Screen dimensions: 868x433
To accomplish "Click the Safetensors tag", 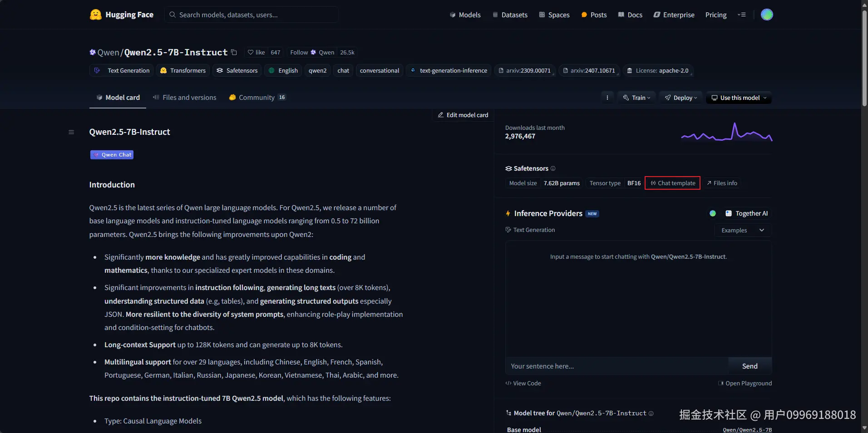I will click(237, 70).
